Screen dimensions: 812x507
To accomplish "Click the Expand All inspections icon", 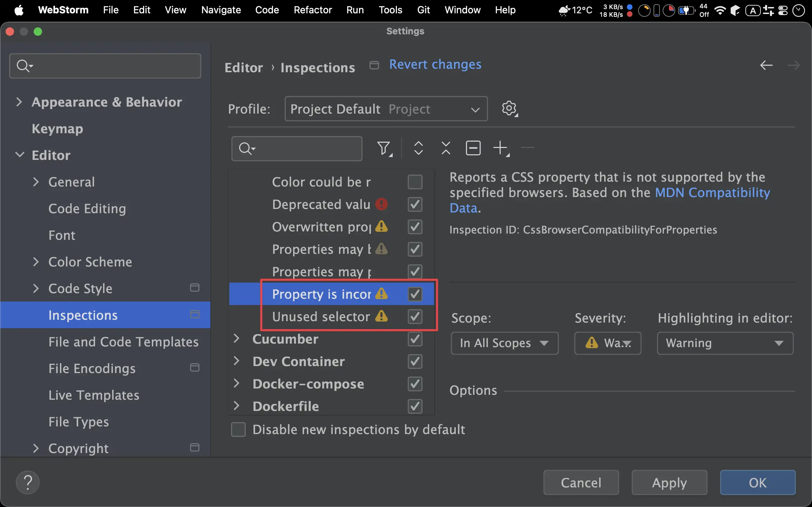I will 418,148.
